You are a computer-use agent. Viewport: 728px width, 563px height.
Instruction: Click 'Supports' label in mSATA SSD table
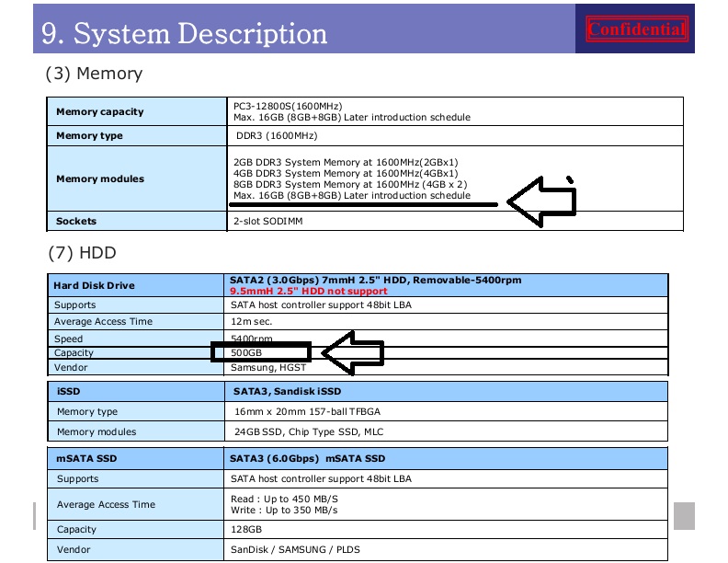click(78, 478)
